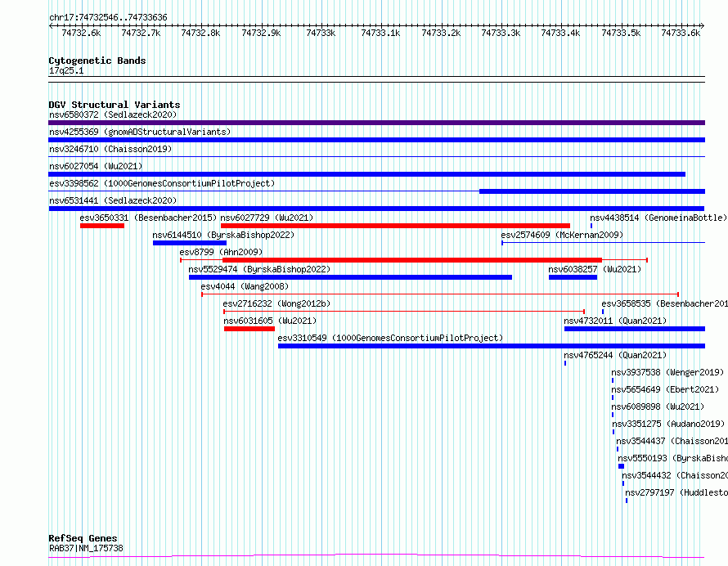Image resolution: width=728 pixels, height=566 pixels.
Task: Click the nsv4732011 (Quan2021) label
Action: coord(615,321)
